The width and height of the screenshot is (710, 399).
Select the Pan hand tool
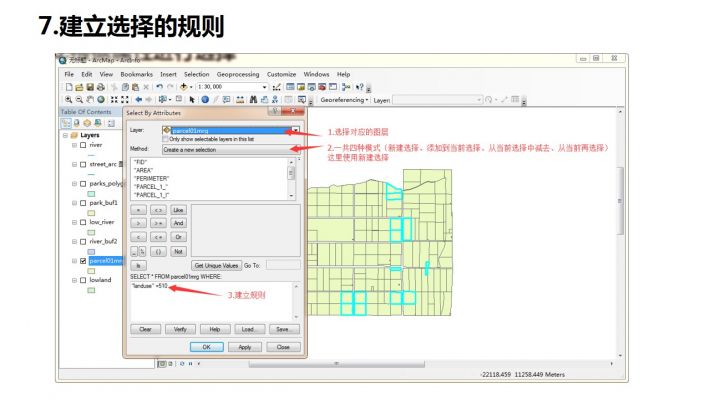(90, 100)
